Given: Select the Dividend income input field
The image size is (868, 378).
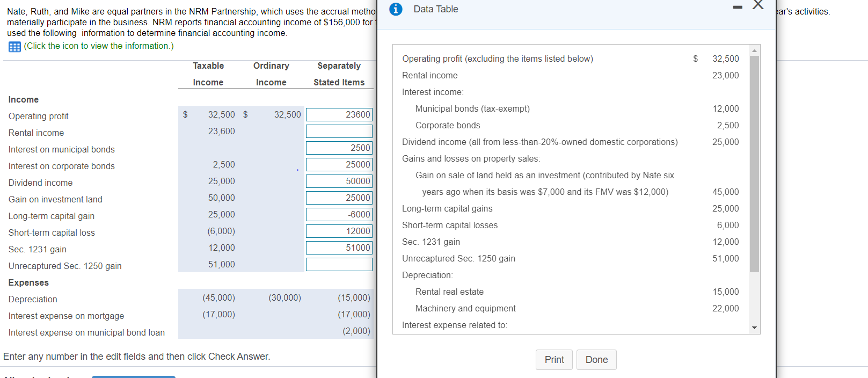Looking at the screenshot, I should pos(339,181).
